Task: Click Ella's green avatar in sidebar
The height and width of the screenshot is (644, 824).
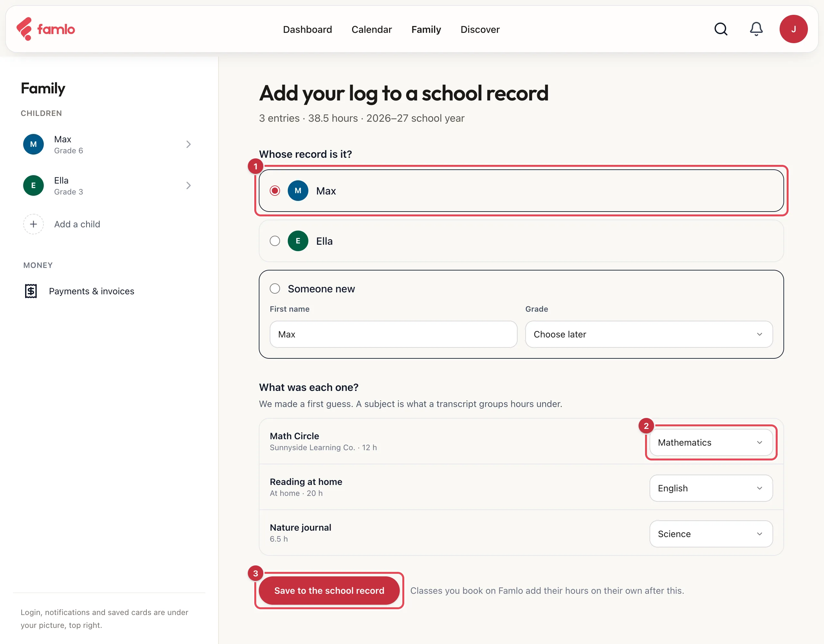Action: click(x=33, y=185)
